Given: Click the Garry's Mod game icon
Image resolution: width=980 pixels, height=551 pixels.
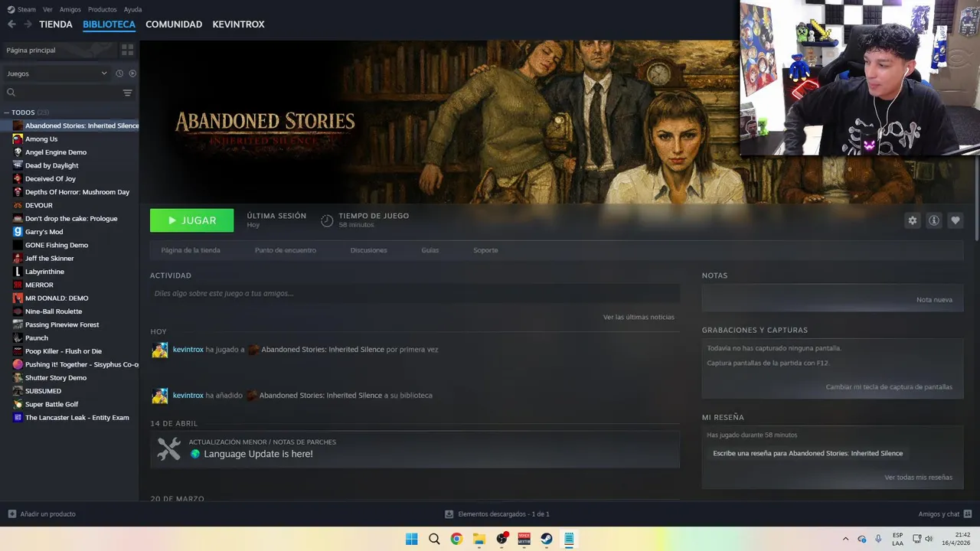Looking at the screenshot, I should [x=18, y=232].
